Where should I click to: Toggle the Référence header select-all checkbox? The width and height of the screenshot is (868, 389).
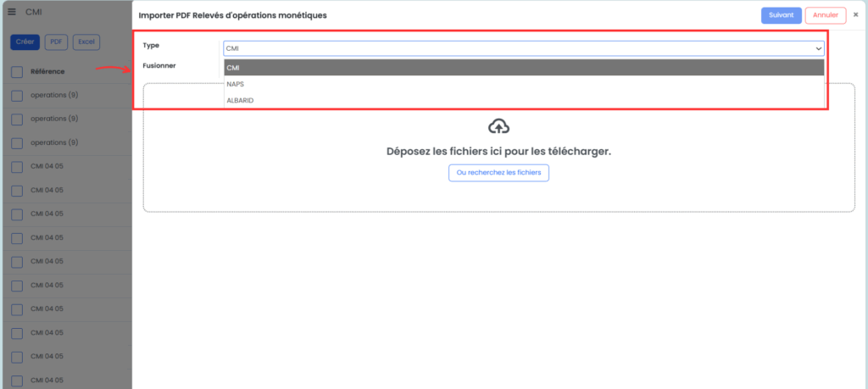coord(17,72)
